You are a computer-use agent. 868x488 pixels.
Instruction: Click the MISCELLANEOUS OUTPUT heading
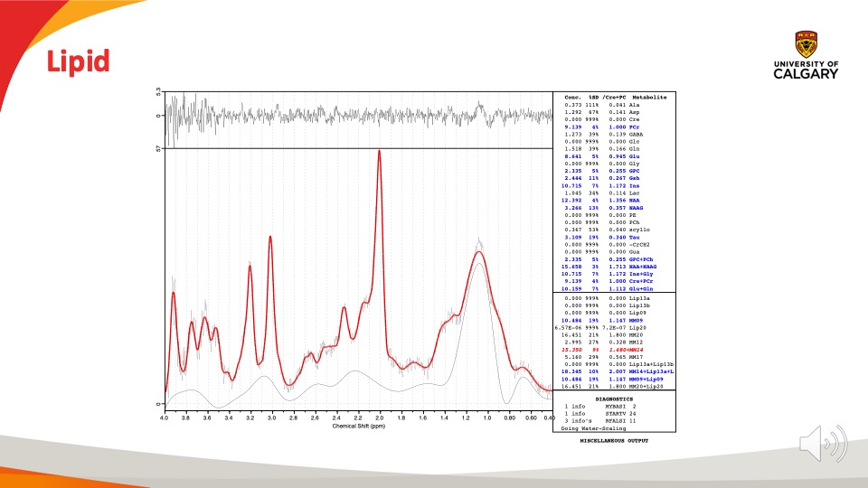pos(616,446)
